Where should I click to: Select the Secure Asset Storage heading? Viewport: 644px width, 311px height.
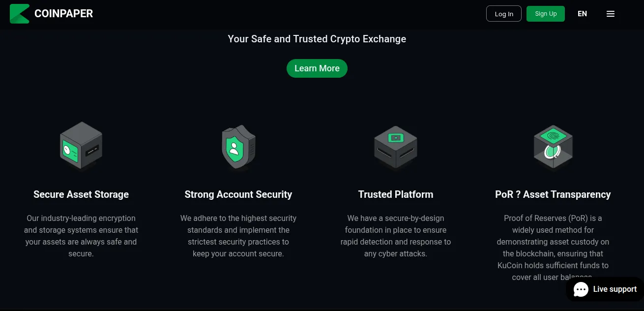click(81, 194)
